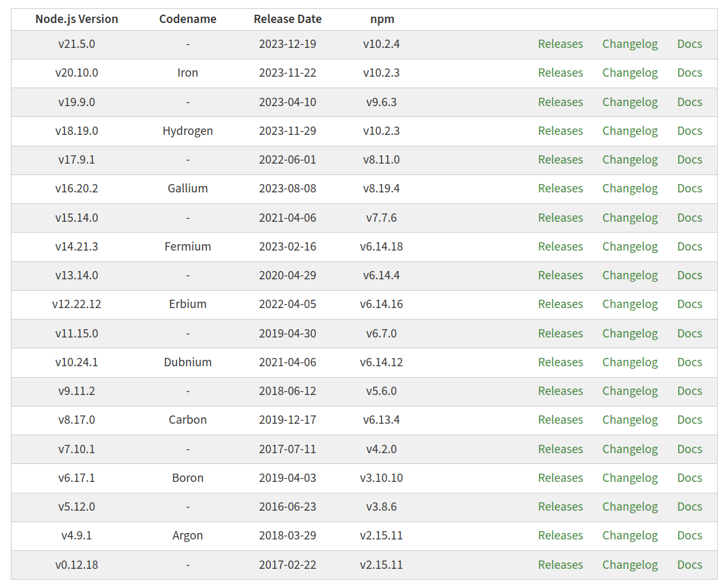The height and width of the screenshot is (588, 726).
Task: Open Docs for v11.15.0
Action: (690, 334)
